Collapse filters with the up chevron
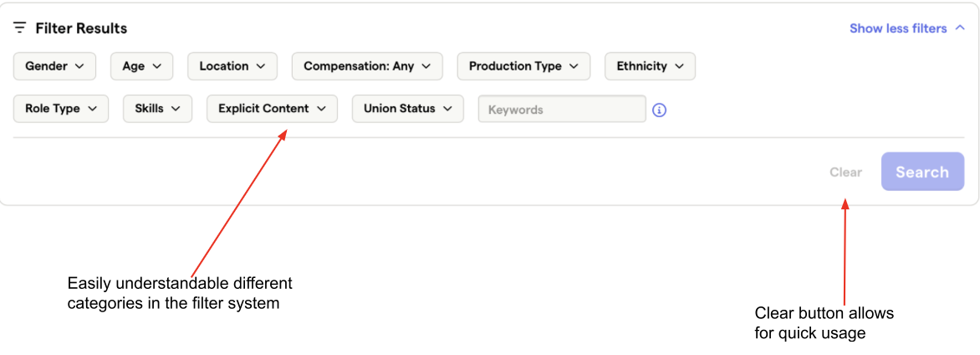Viewport: 980px width, 355px height. coord(959,28)
